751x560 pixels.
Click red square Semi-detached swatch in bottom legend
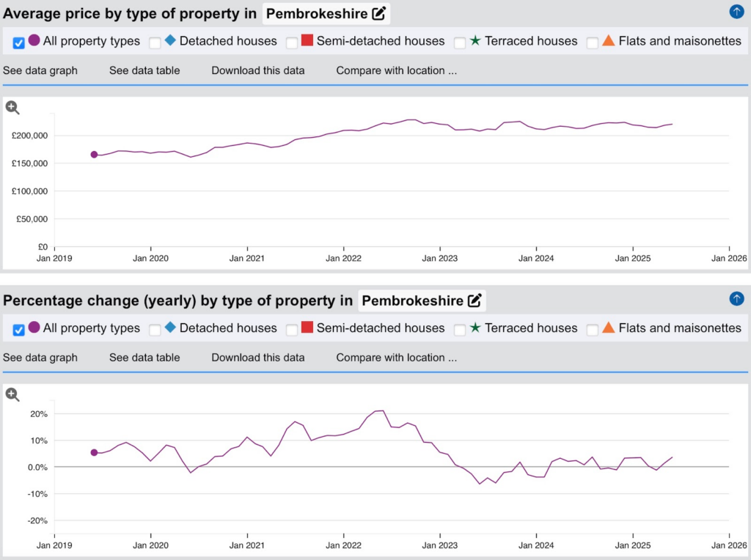tap(307, 328)
